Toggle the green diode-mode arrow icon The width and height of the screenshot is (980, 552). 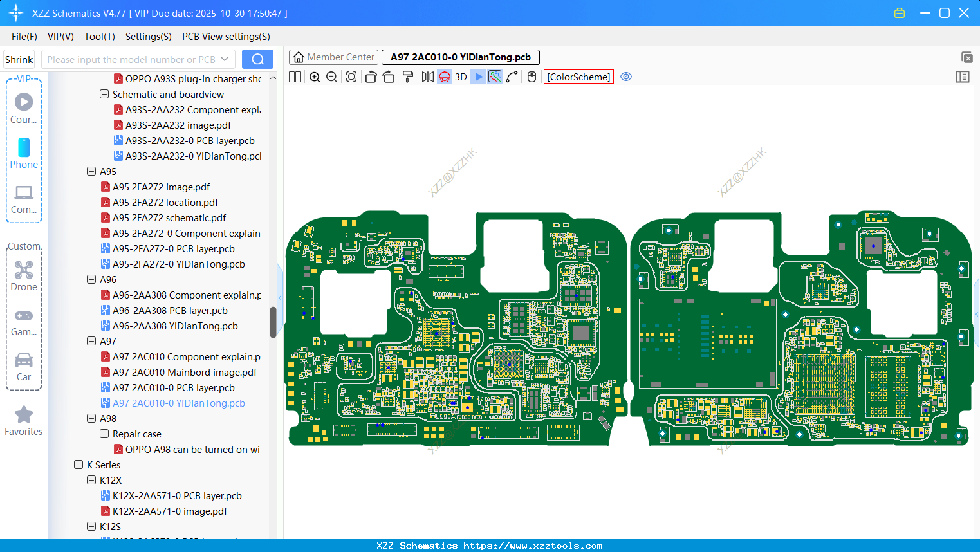pyautogui.click(x=476, y=77)
